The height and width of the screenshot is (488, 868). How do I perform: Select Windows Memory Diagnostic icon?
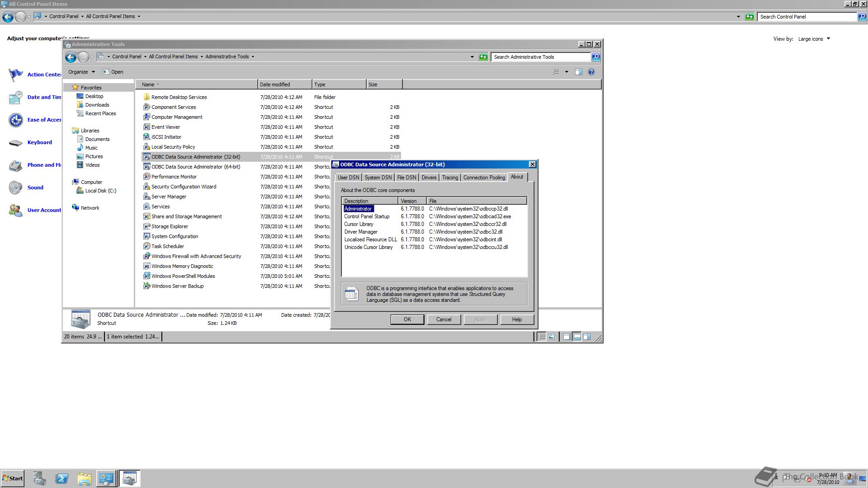click(x=146, y=266)
